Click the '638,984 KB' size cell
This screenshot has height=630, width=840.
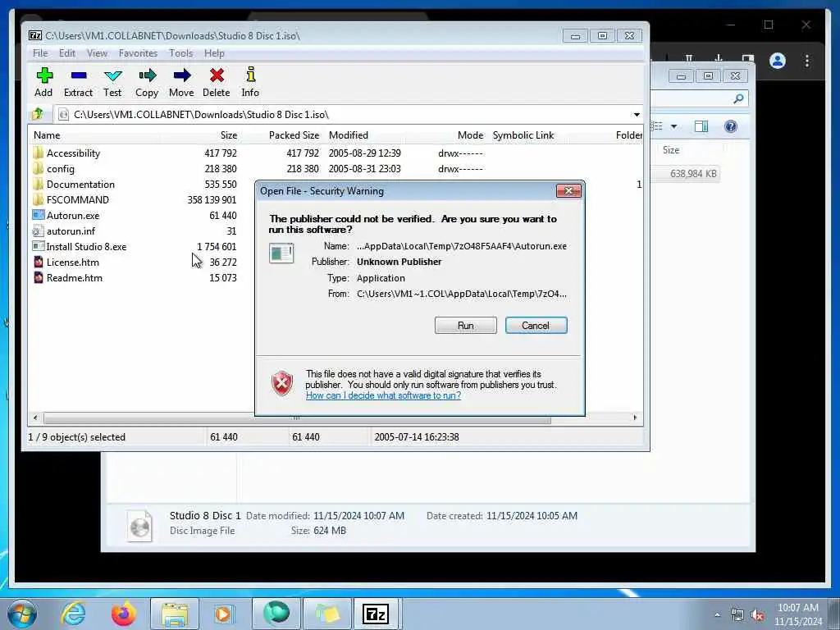tap(693, 174)
